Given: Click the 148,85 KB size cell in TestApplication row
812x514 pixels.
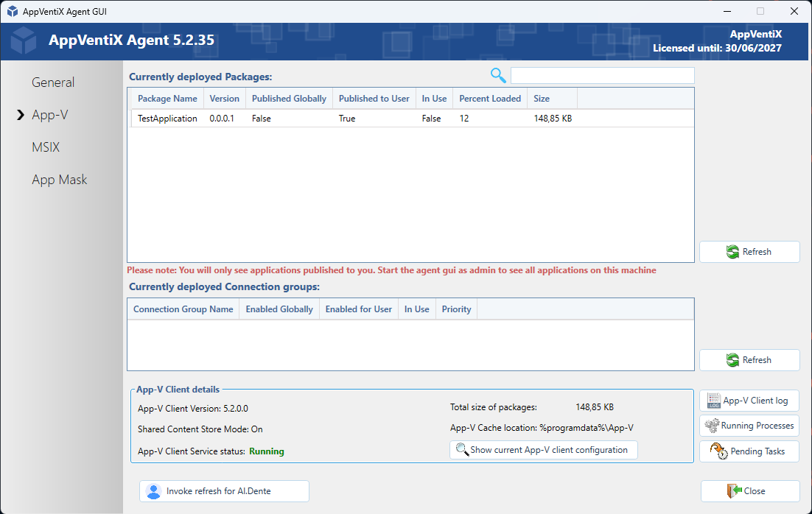Looking at the screenshot, I should (x=553, y=119).
